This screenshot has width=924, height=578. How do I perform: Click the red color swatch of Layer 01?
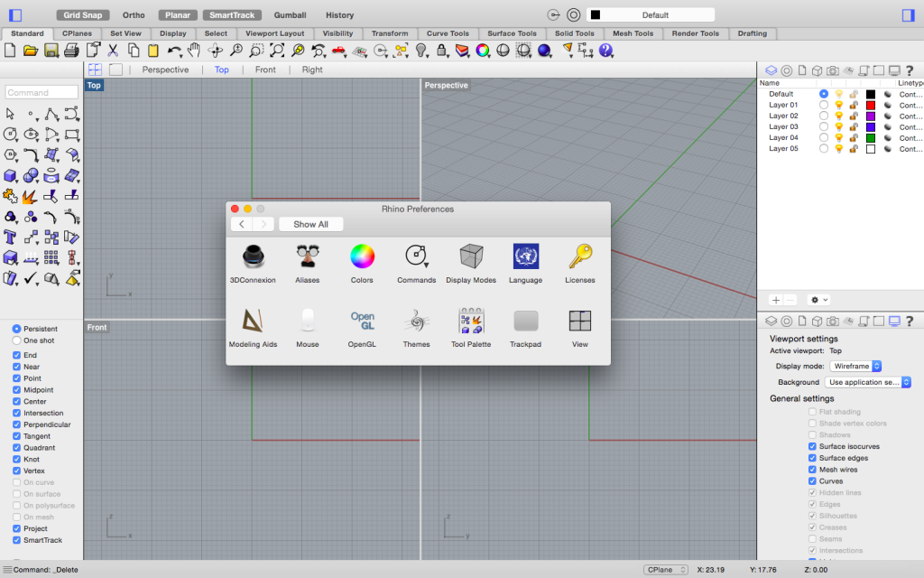871,105
